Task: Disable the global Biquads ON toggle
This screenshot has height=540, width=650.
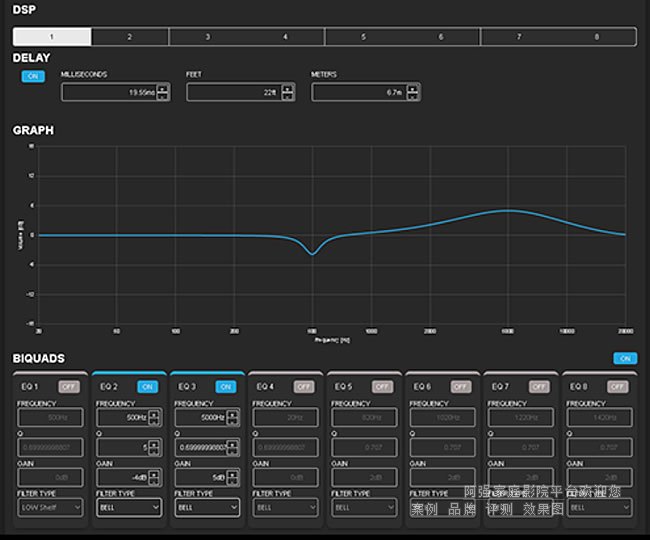Action: click(x=625, y=358)
